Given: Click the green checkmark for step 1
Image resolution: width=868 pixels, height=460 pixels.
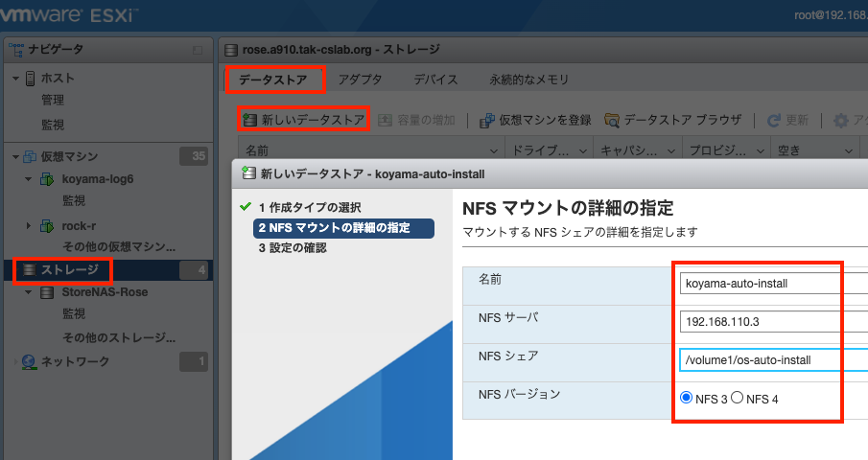Looking at the screenshot, I should click(246, 207).
